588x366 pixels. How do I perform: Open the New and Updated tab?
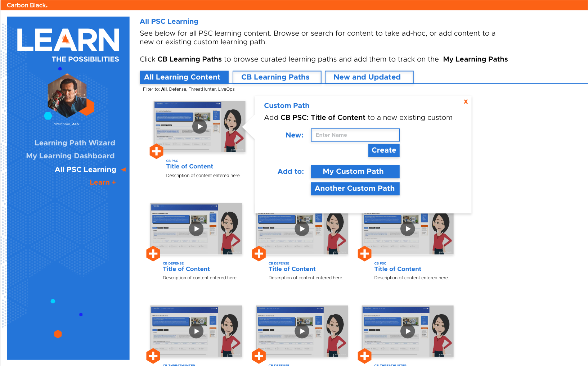[x=369, y=77]
